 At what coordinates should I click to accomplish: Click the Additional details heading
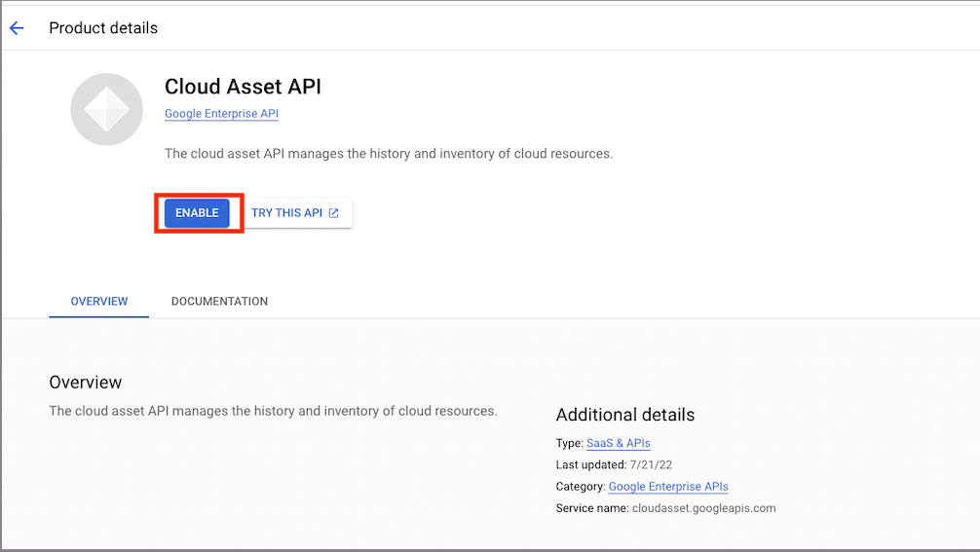pos(625,415)
